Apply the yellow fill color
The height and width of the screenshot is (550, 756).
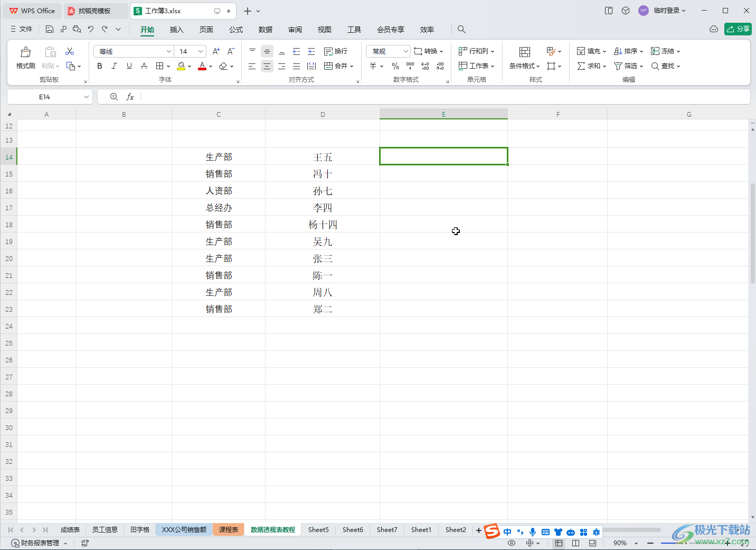point(181,66)
